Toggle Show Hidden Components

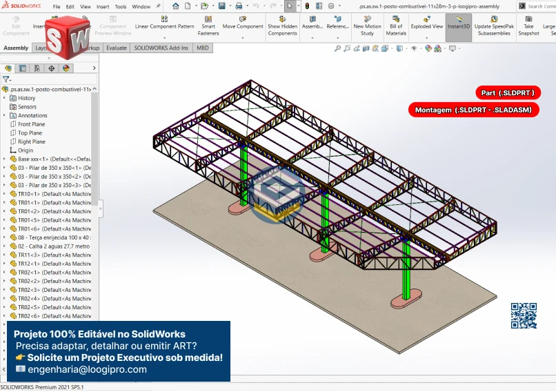(x=283, y=26)
